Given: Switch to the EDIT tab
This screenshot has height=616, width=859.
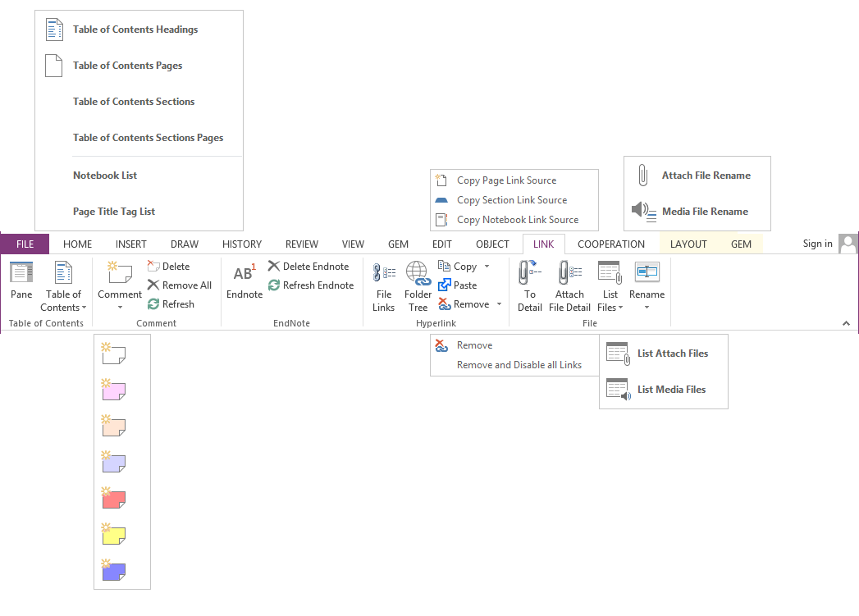Looking at the screenshot, I should pyautogui.click(x=442, y=244).
